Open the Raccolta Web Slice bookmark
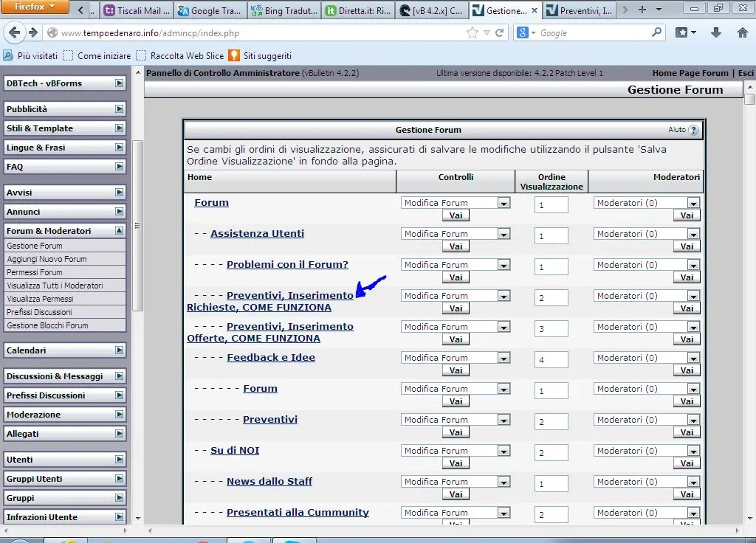 (180, 56)
